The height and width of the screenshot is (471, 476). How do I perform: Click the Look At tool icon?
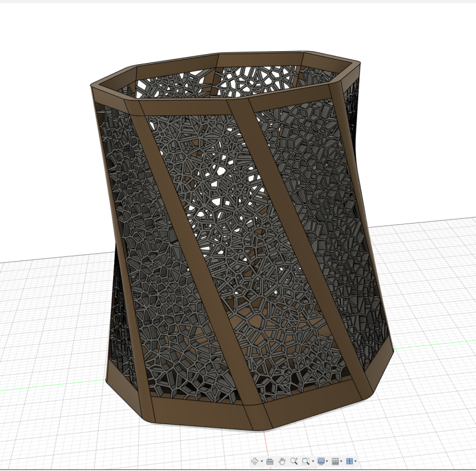pos(270,461)
